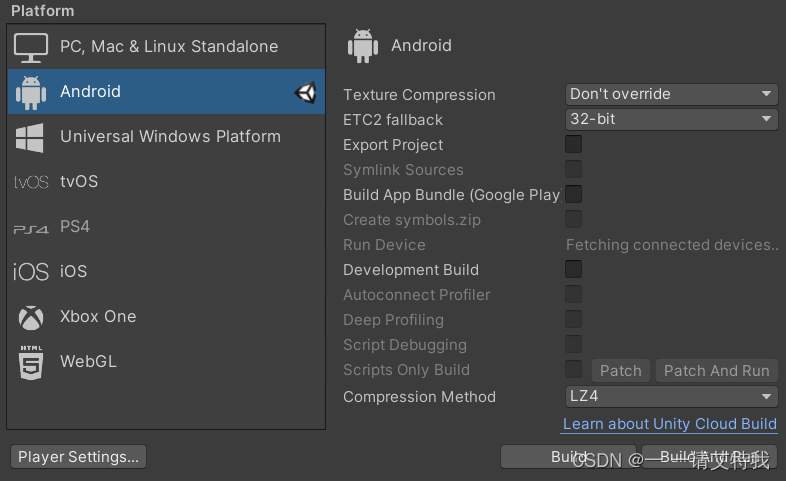Click the Xbox One logo icon
The height and width of the screenshot is (481, 786).
coord(31,317)
